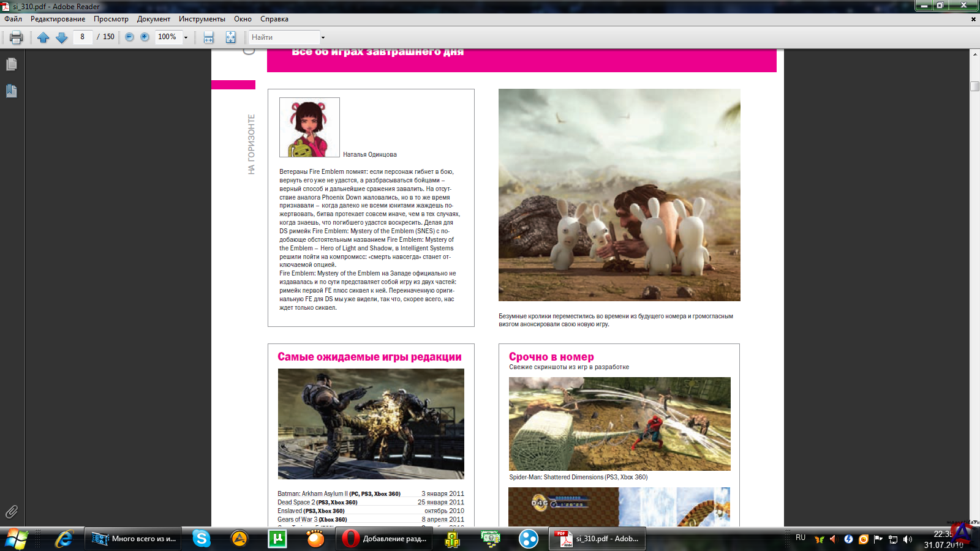Open the Найти find options dropdown
This screenshot has height=551, width=980.
323,37
